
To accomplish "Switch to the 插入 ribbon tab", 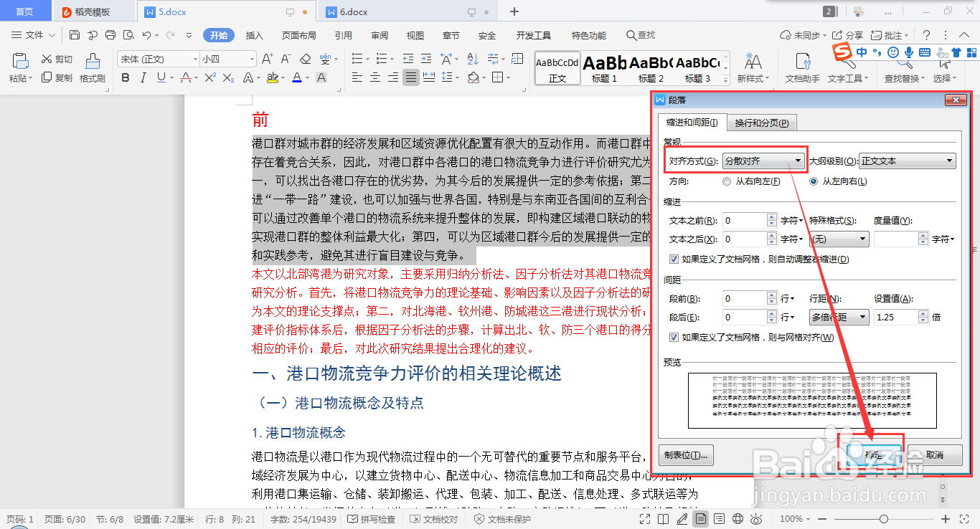I will pyautogui.click(x=254, y=34).
